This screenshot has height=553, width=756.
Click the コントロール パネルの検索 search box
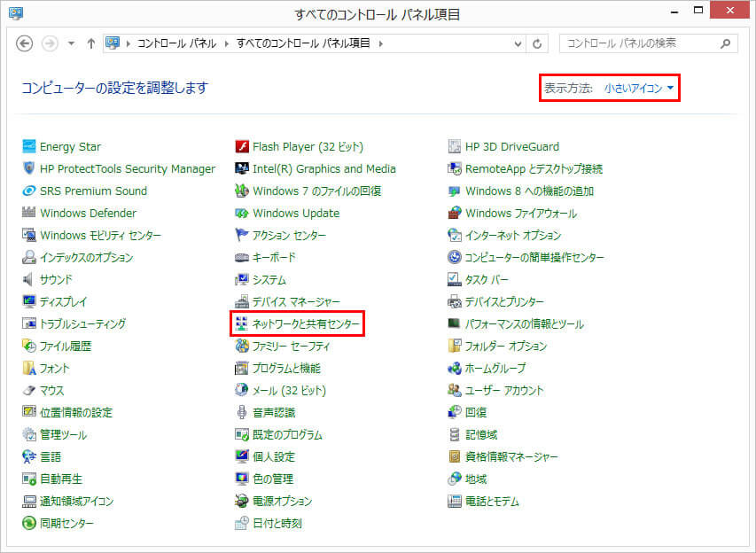pos(648,43)
